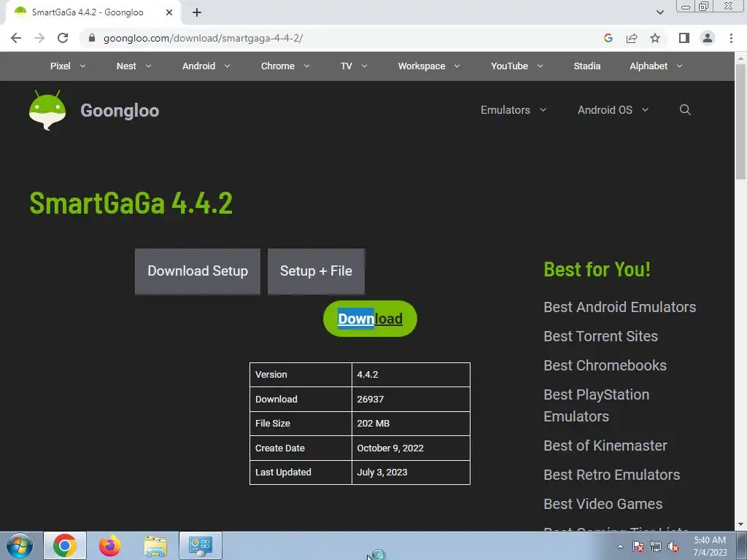Open File Explorer from the taskbar
This screenshot has height=560, width=747.
155,546
